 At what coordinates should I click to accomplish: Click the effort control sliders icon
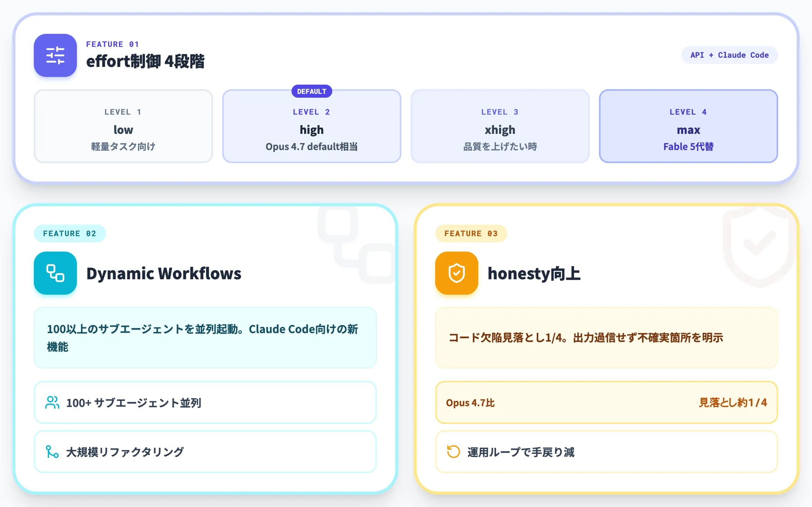(55, 55)
